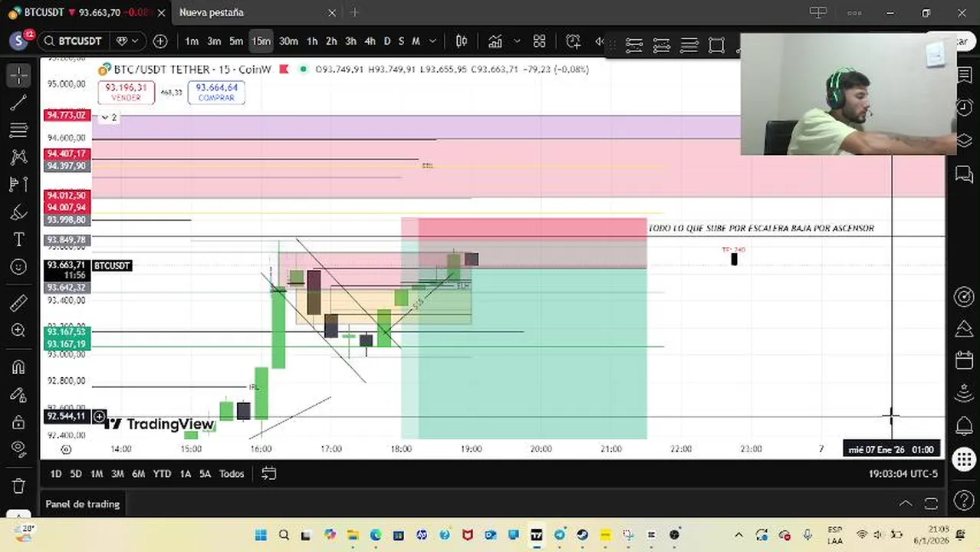
Task: Open the go-to-date calendar icon
Action: tap(268, 474)
